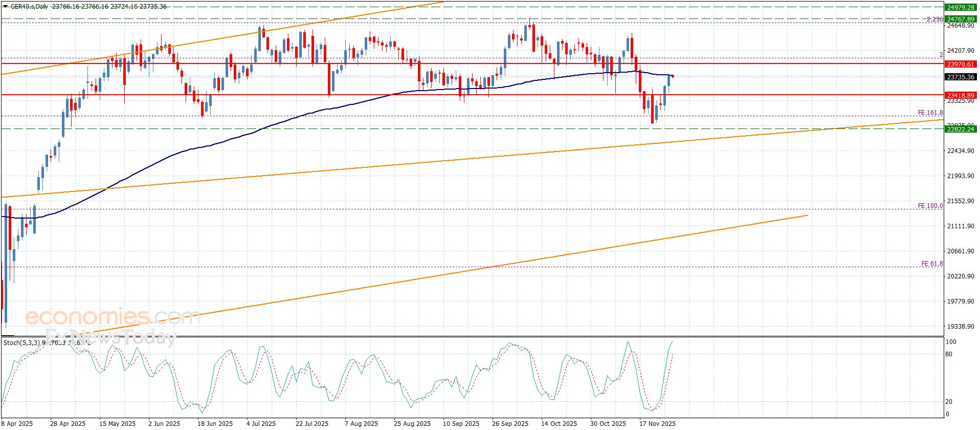Click the FE 100.0 Fibonacci level label
980x430 pixels.
[x=930, y=206]
